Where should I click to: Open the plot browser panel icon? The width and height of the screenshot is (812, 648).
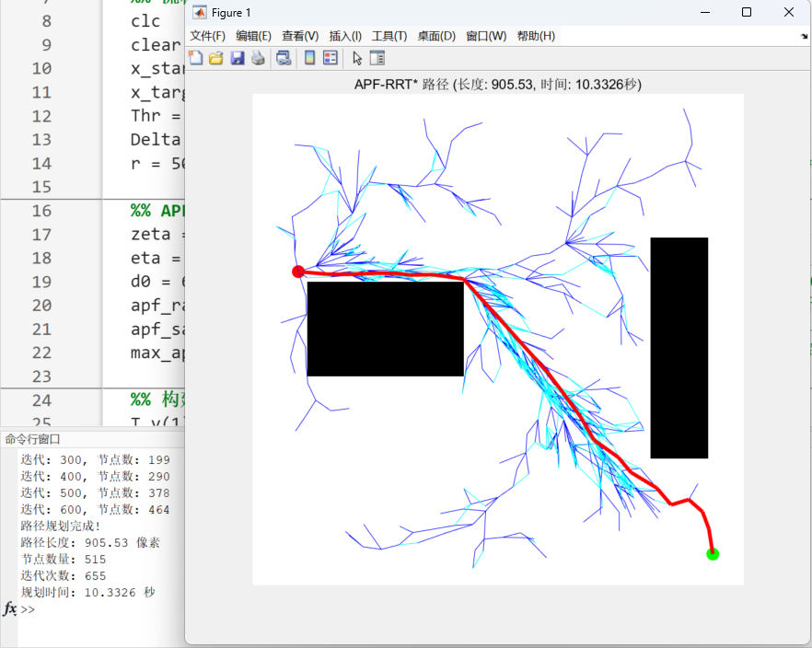coord(377,57)
